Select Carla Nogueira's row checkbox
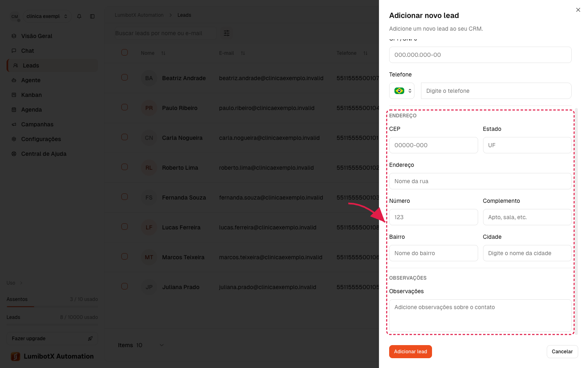This screenshot has width=588, height=368. 125,137
